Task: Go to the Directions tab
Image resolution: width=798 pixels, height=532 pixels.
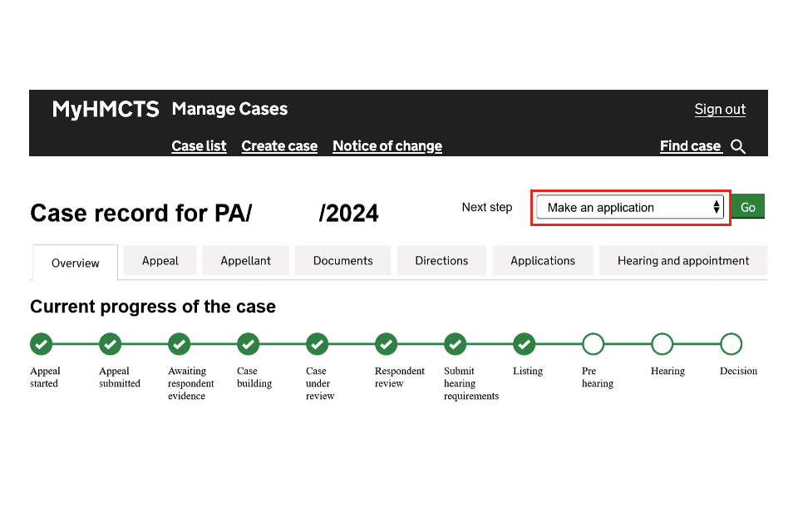Action: [x=441, y=261]
